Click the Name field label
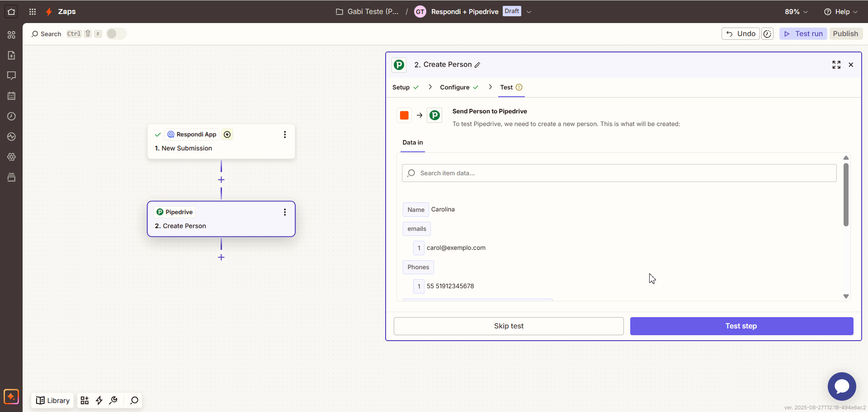The width and height of the screenshot is (868, 412). 415,210
